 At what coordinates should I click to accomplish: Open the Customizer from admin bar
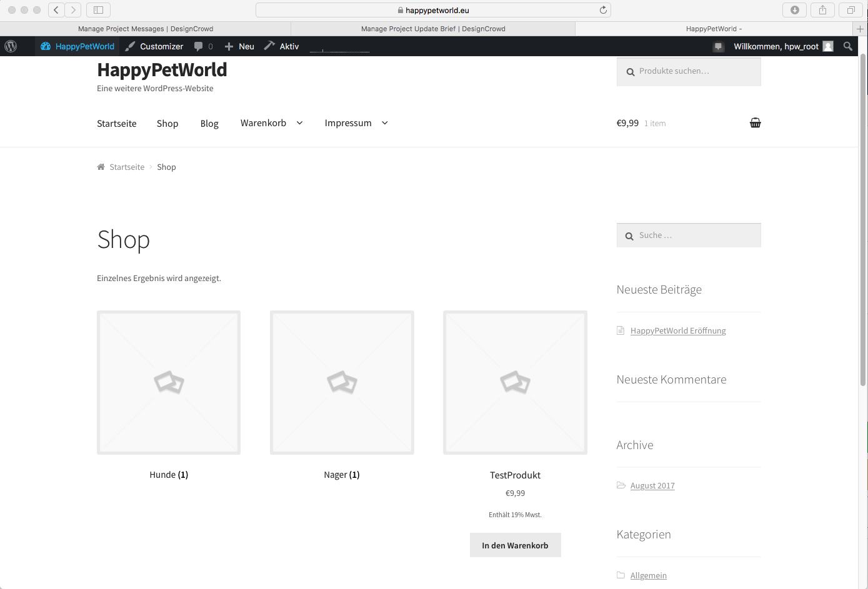coord(154,46)
